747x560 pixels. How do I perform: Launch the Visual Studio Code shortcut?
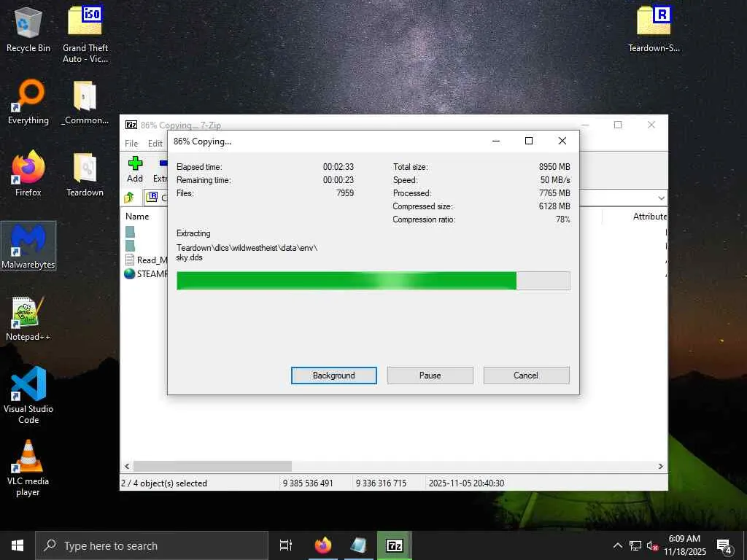coord(28,395)
